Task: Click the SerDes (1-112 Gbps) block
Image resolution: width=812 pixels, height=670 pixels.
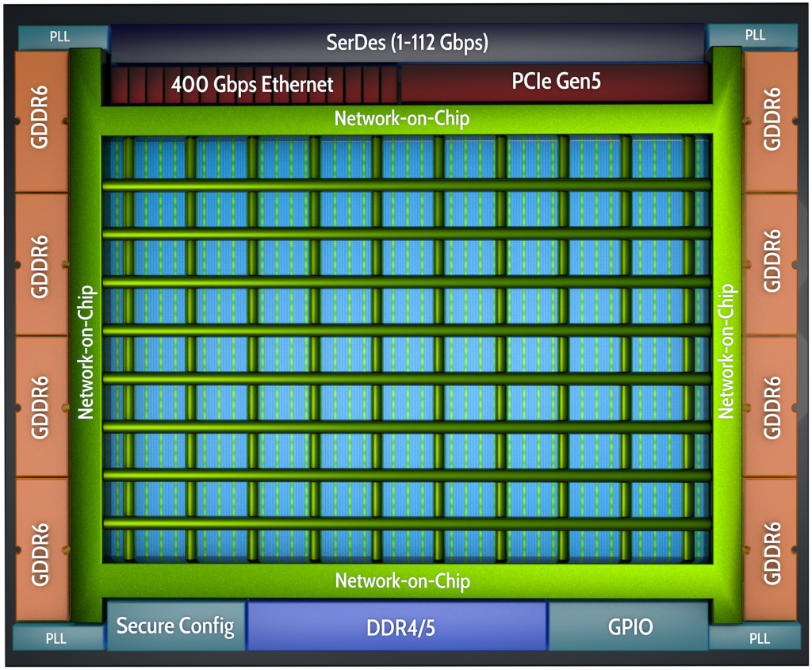Action: click(408, 43)
